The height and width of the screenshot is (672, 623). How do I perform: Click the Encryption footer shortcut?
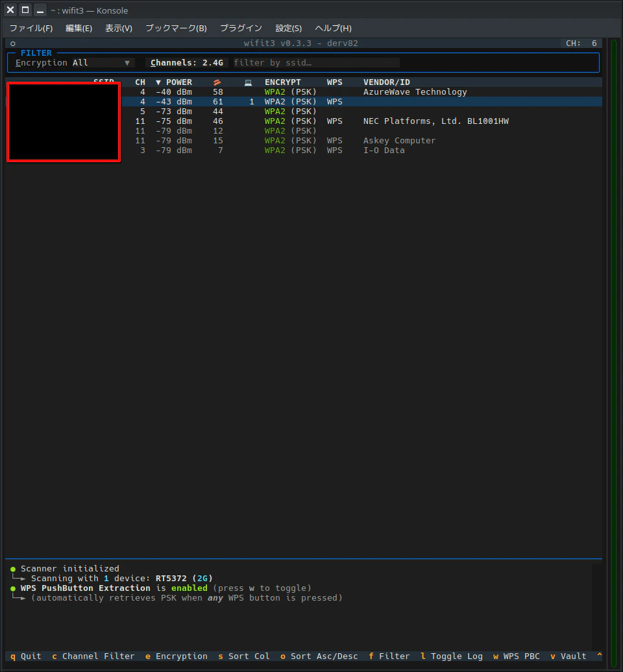tap(177, 656)
